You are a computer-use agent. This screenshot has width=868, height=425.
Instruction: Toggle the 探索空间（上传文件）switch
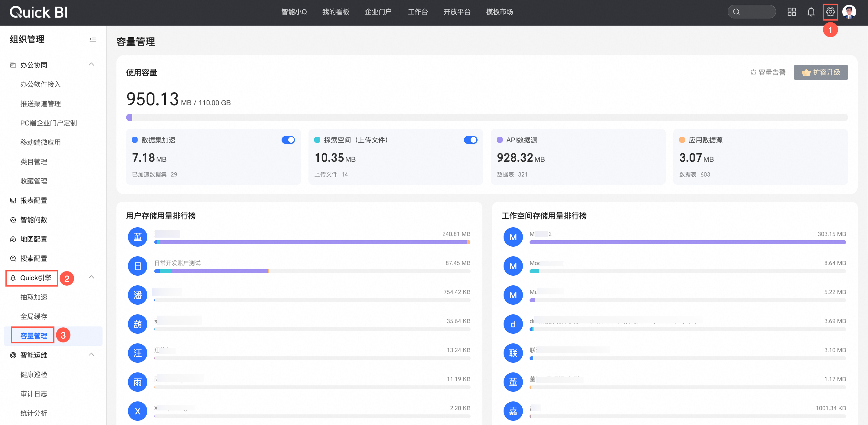(470, 140)
